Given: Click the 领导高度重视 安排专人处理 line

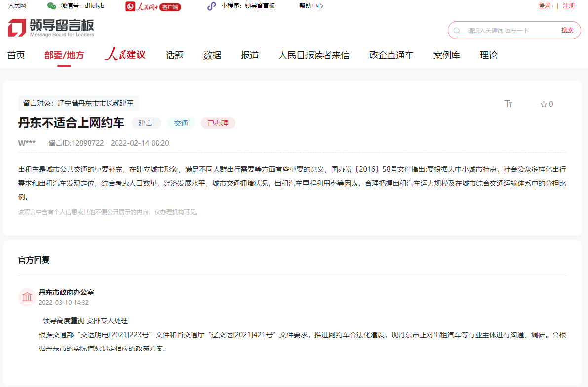Looking at the screenshot, I should click(x=85, y=321).
